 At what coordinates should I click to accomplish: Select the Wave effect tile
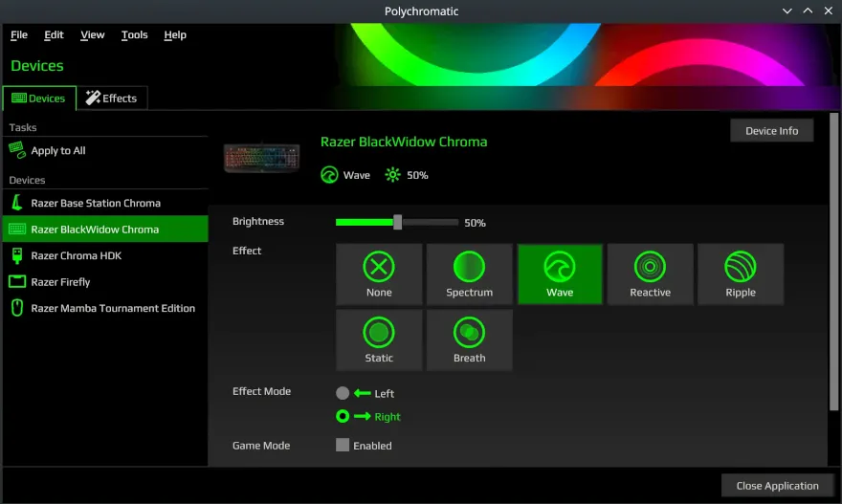tap(560, 274)
